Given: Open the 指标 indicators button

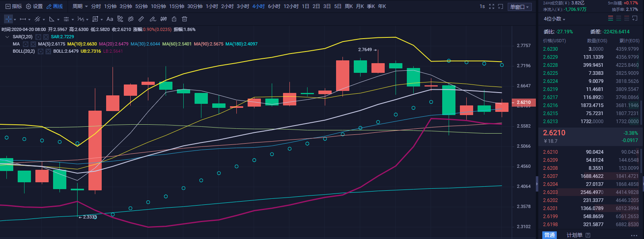Looking at the screenshot, I should click(x=14, y=6).
